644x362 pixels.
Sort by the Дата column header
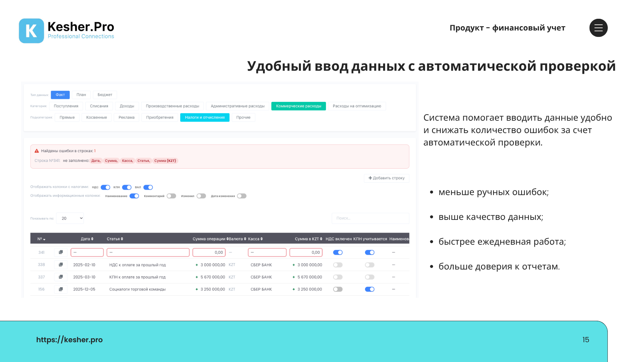(x=87, y=239)
